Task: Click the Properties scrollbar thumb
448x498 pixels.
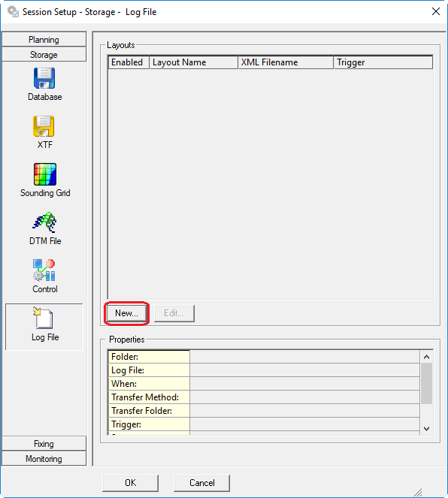Action: [426, 383]
